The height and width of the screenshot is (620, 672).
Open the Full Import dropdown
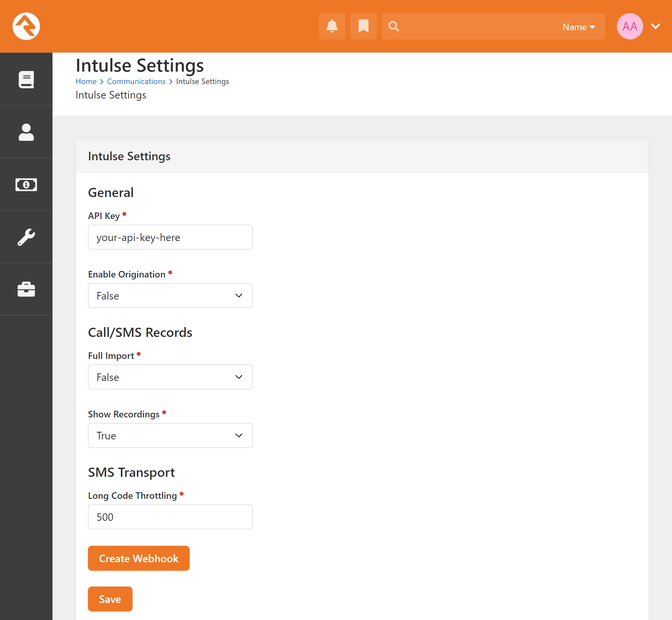170,377
